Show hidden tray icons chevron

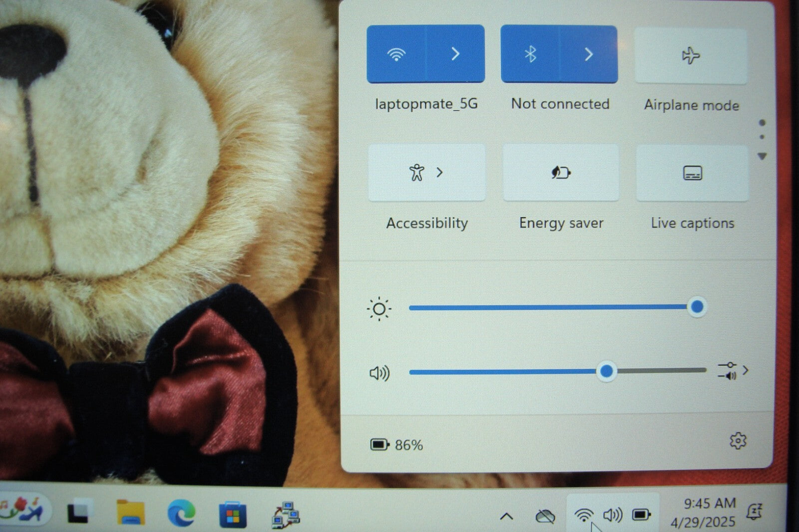coord(506,516)
